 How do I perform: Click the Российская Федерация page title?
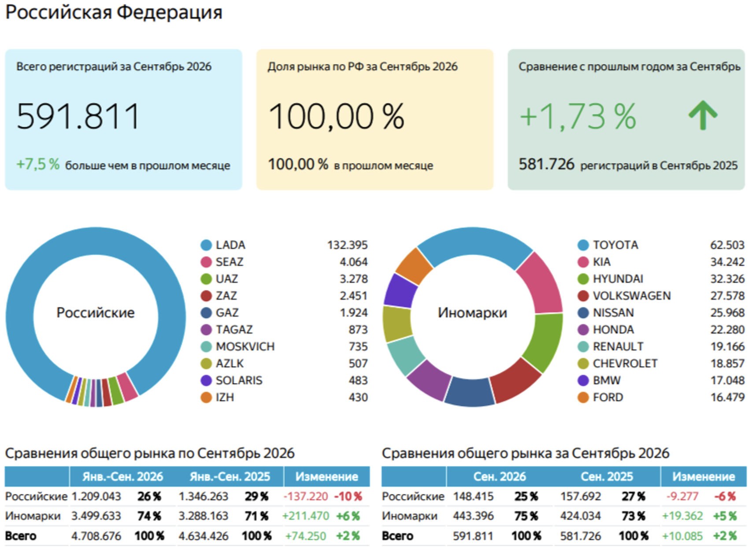coord(114,12)
